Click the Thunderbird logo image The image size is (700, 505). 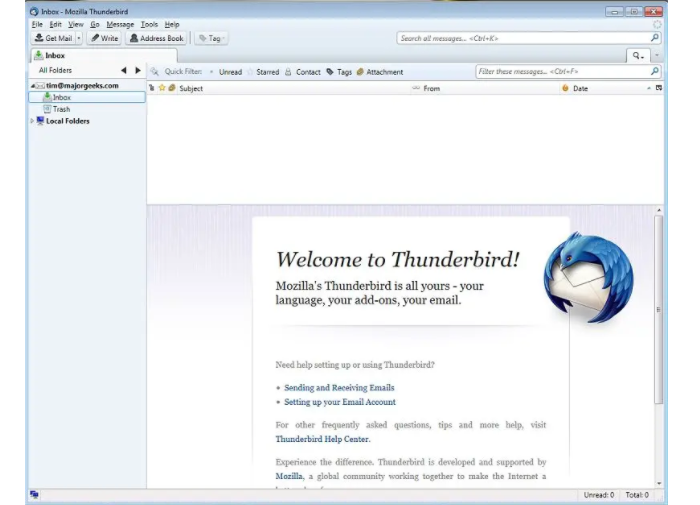click(589, 278)
